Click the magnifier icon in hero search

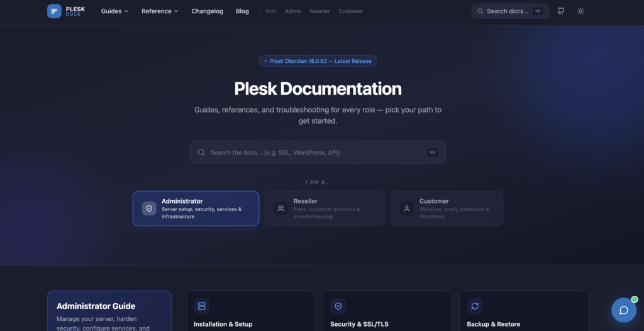click(201, 153)
